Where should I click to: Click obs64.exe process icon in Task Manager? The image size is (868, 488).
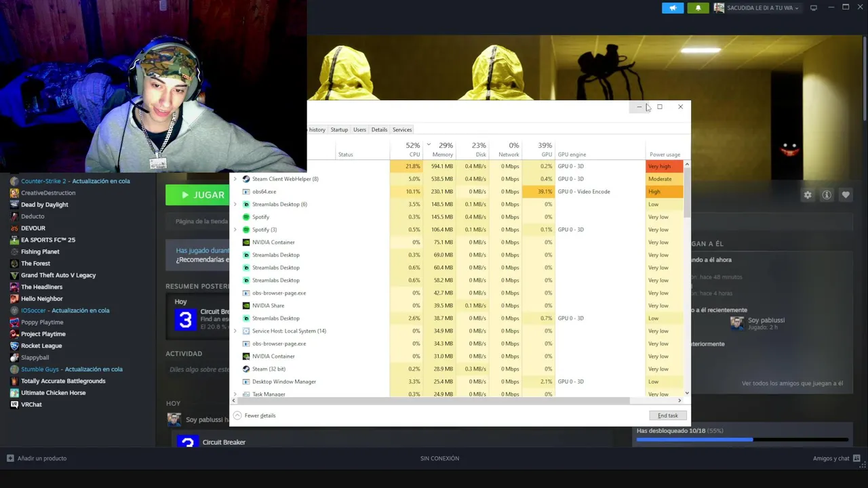246,191
